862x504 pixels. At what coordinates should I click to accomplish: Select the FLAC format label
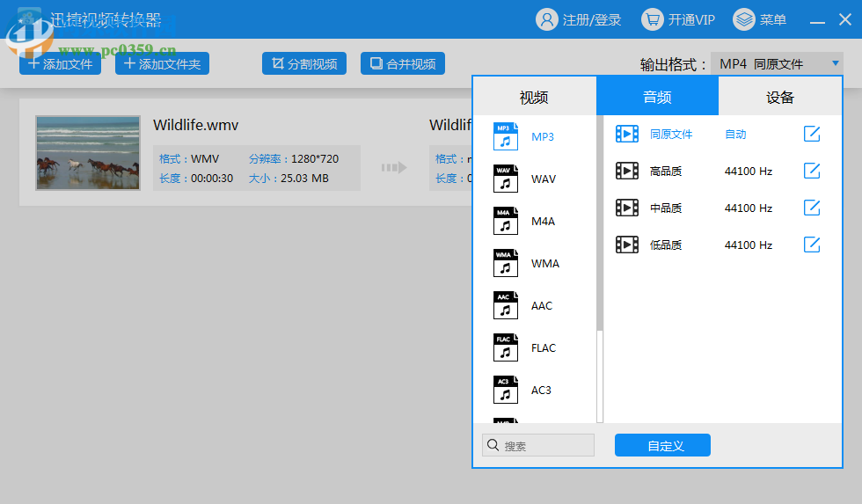(544, 348)
